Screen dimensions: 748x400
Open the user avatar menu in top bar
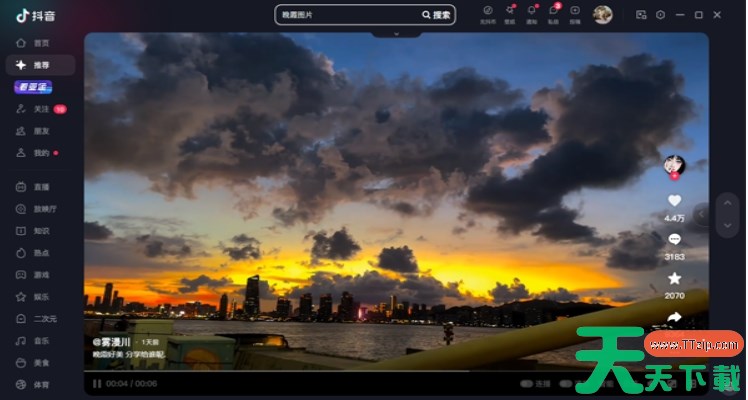(x=603, y=15)
